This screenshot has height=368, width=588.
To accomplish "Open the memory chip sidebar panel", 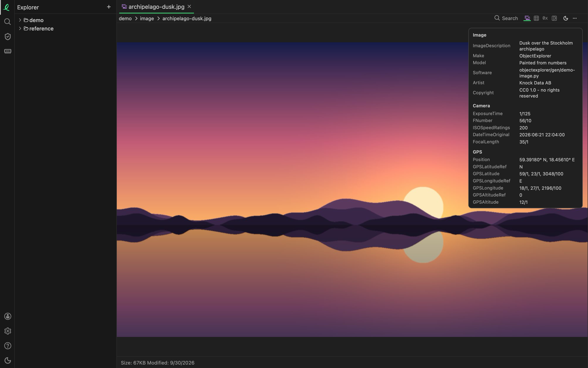I will [8, 51].
